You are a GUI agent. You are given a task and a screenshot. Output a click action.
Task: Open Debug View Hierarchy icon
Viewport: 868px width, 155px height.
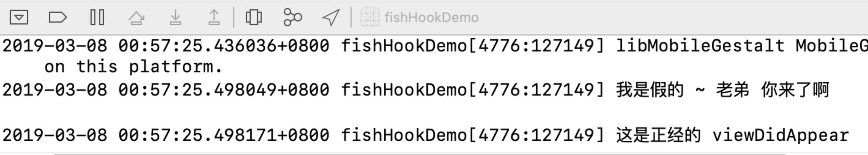tap(254, 17)
